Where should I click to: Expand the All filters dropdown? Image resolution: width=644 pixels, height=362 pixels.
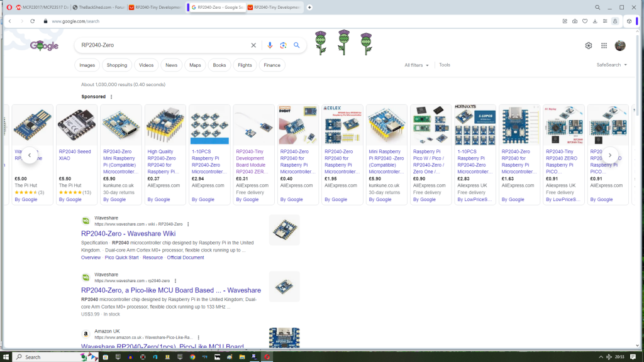(x=416, y=65)
